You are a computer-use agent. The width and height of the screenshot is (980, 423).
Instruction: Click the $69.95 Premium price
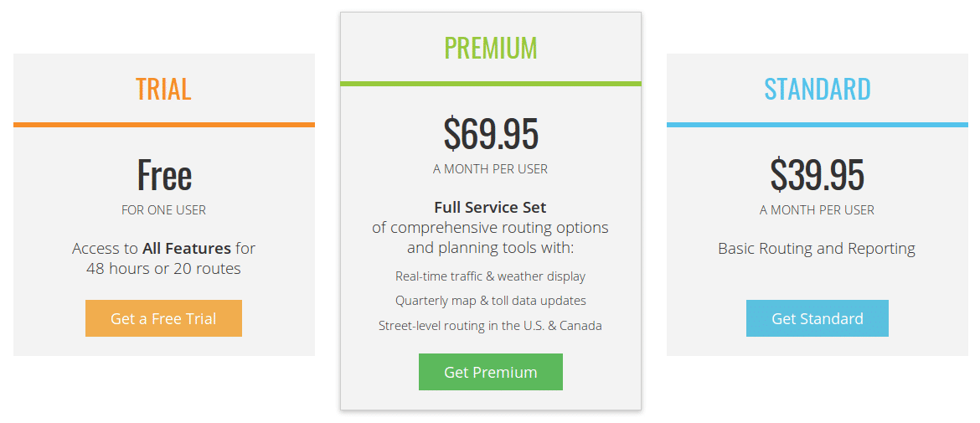490,134
